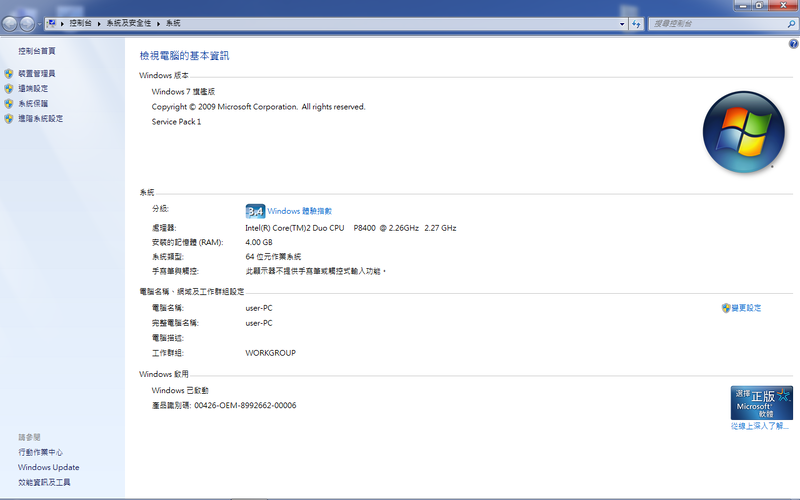Click the 4.00 GB RAM value
This screenshot has height=500, width=800.
(x=259, y=242)
